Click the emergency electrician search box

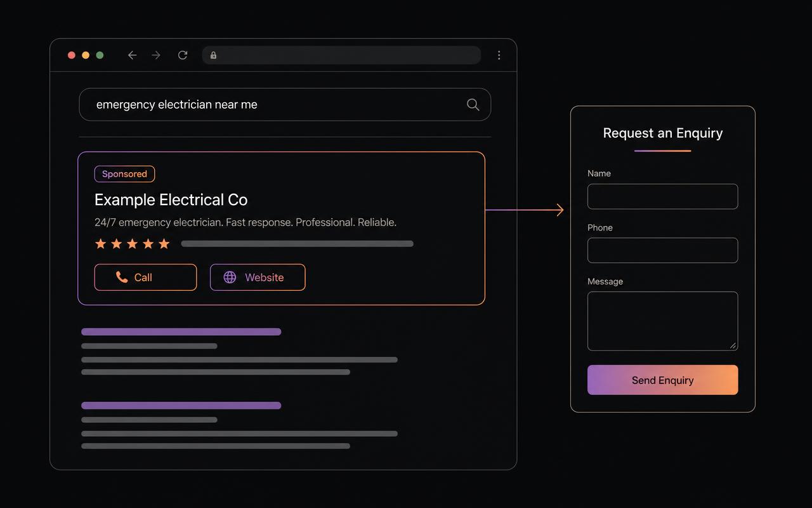[x=285, y=105]
